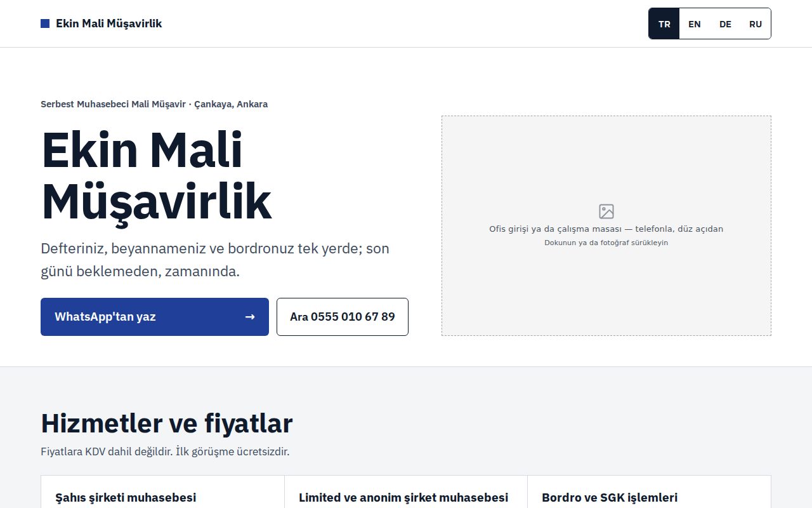
Task: Click the Hizmetler ve fiyatlar heading
Action: click(x=167, y=423)
